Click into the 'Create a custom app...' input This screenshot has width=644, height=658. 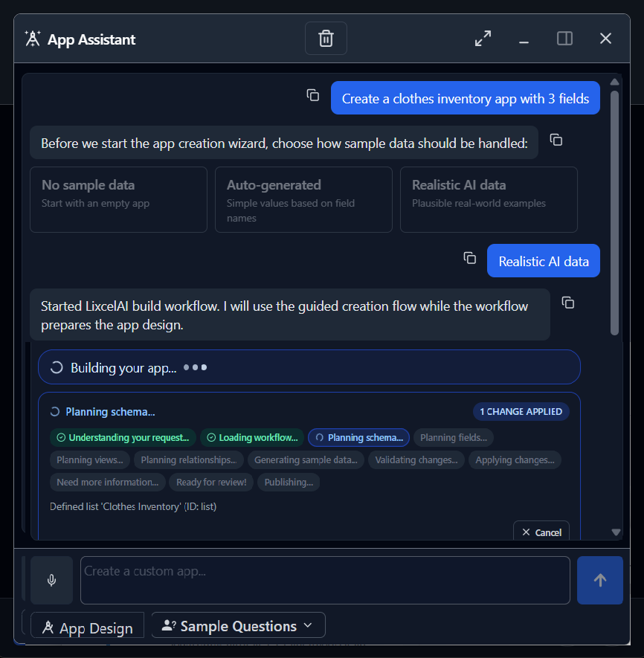(325, 580)
